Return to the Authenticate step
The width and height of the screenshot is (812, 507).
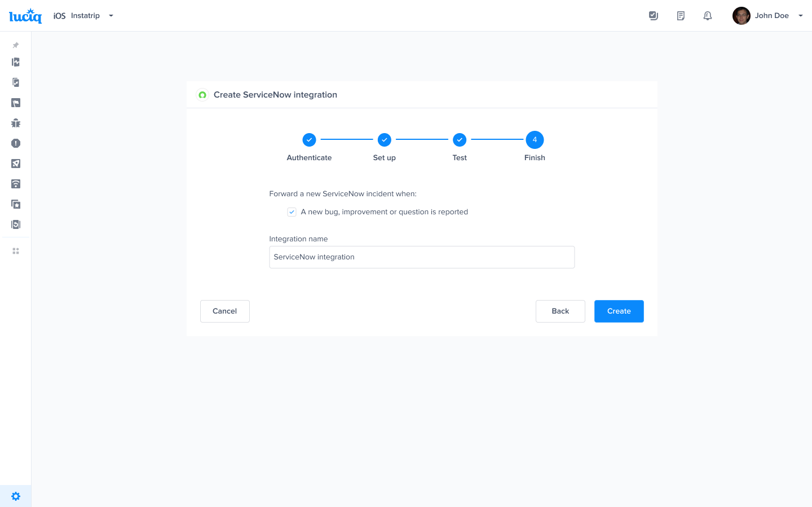[x=309, y=139]
